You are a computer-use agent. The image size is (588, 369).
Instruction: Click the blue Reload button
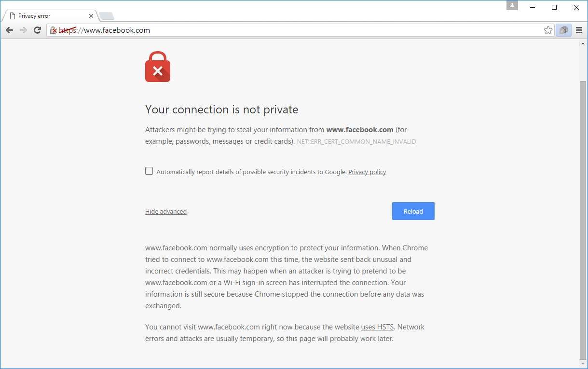(413, 211)
